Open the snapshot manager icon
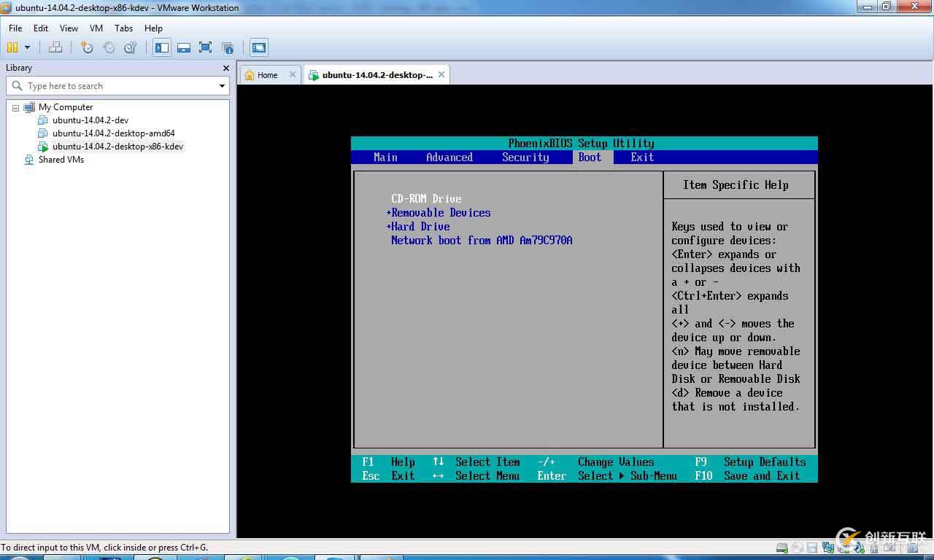The image size is (934, 560). point(130,47)
